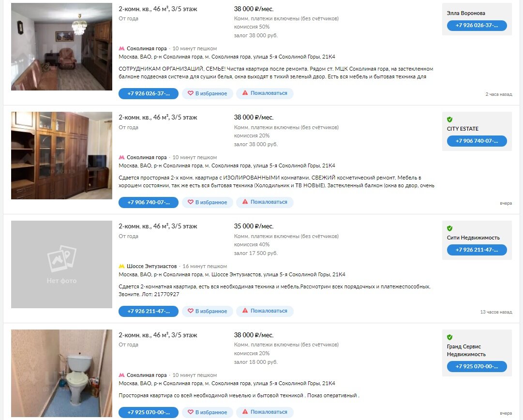The height and width of the screenshot is (420, 523).
Task: Reveal Элла Воронова's phone number in sidebar card
Action: 477,25
